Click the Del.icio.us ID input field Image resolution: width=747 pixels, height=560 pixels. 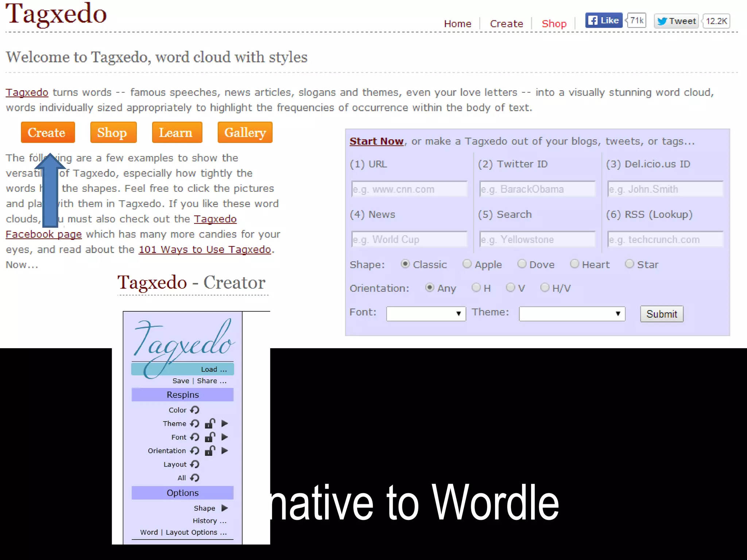(665, 189)
